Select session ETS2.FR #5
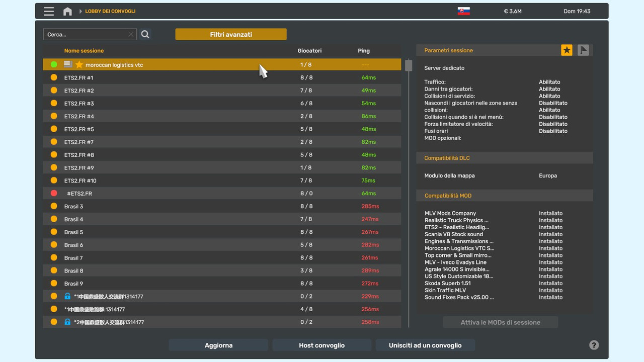Screen dimensions: 644x362 (222, 129)
